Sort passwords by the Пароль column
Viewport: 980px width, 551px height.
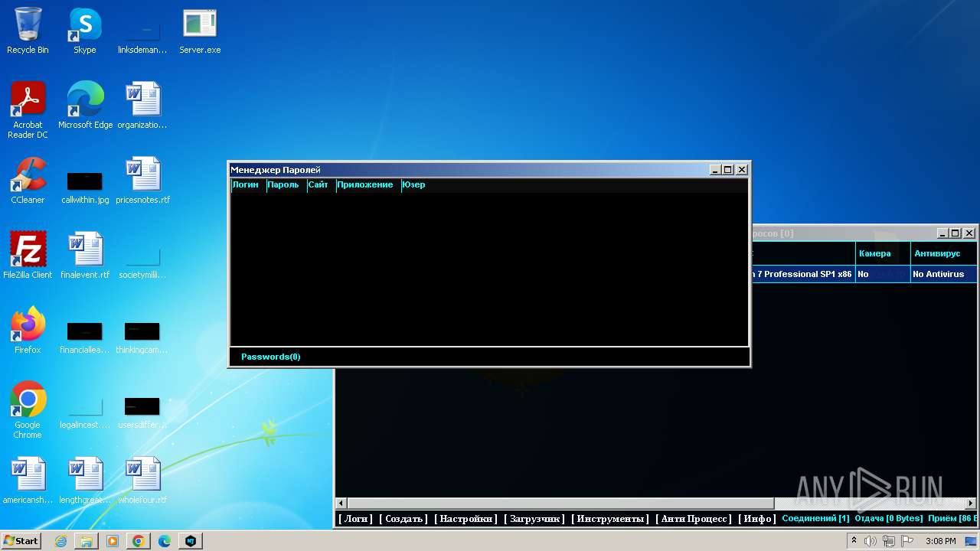(286, 184)
